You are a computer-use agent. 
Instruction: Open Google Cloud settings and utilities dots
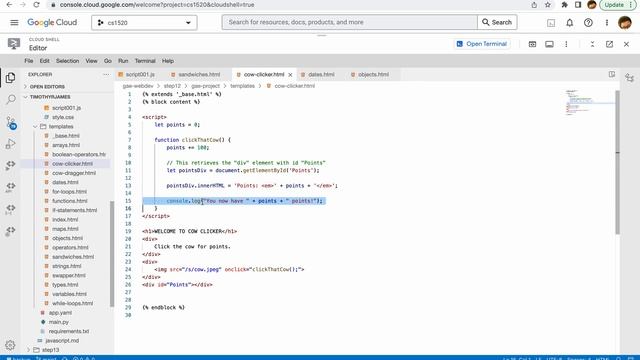(607, 23)
